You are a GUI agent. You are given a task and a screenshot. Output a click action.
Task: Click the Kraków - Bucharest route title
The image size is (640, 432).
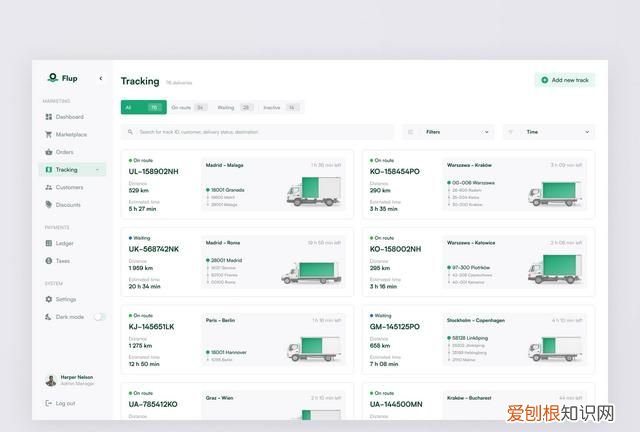tap(469, 398)
